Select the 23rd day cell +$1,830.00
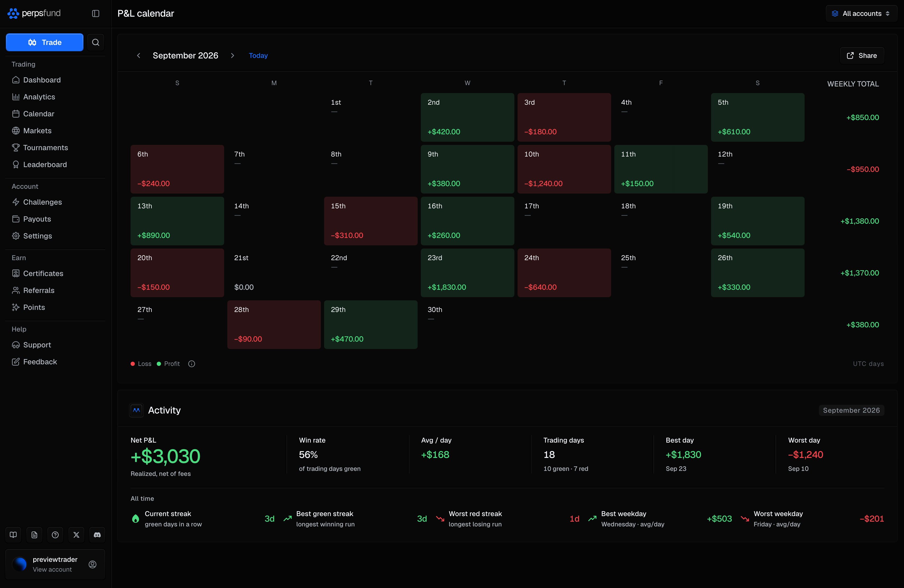The width and height of the screenshot is (904, 588). click(x=467, y=273)
